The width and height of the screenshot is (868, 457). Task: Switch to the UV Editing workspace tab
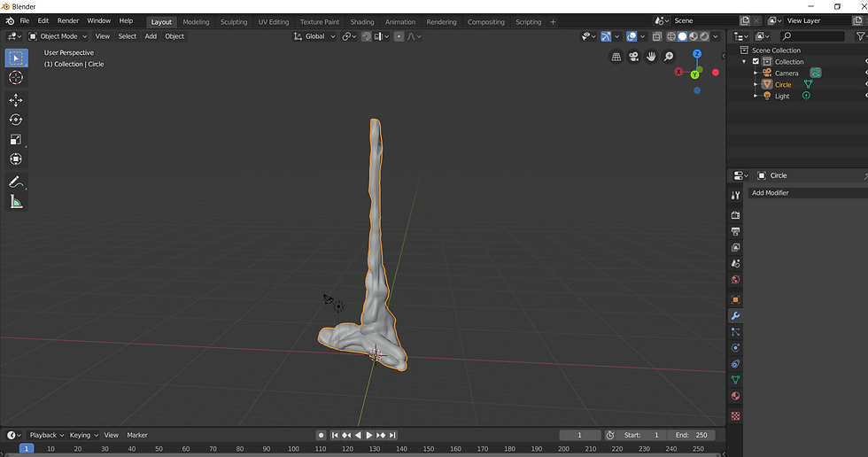pos(274,22)
